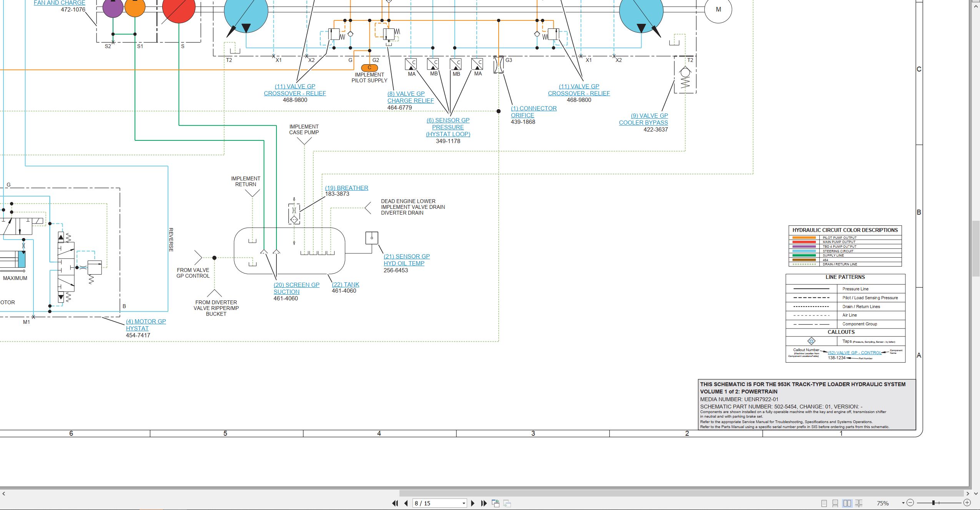Click the IMPLEMENT RETURN label
The image size is (980, 510).
[246, 181]
